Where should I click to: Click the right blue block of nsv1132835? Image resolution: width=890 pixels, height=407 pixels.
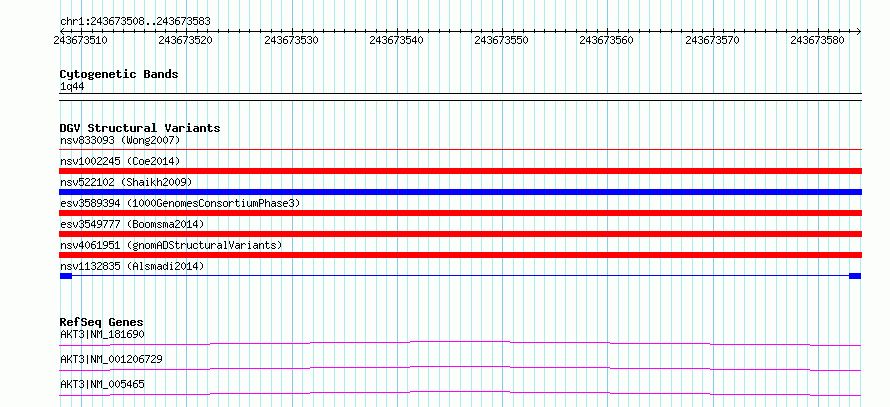point(855,276)
